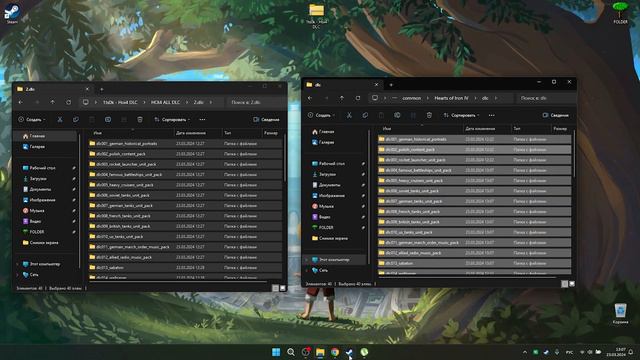
Task: Unpin Рабочий стол in the 2.dlc sidebar
Action: coord(74,168)
